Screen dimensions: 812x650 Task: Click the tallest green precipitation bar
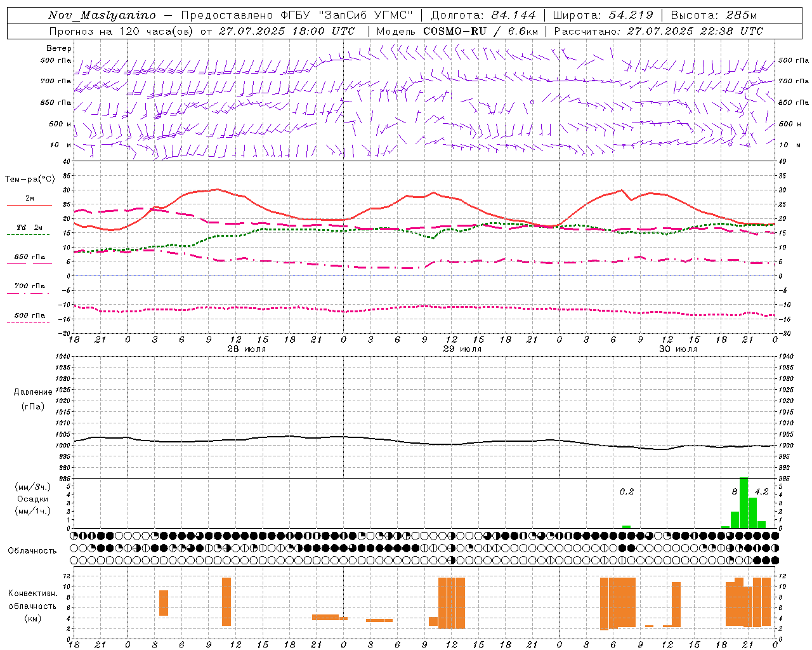pyautogui.click(x=743, y=503)
